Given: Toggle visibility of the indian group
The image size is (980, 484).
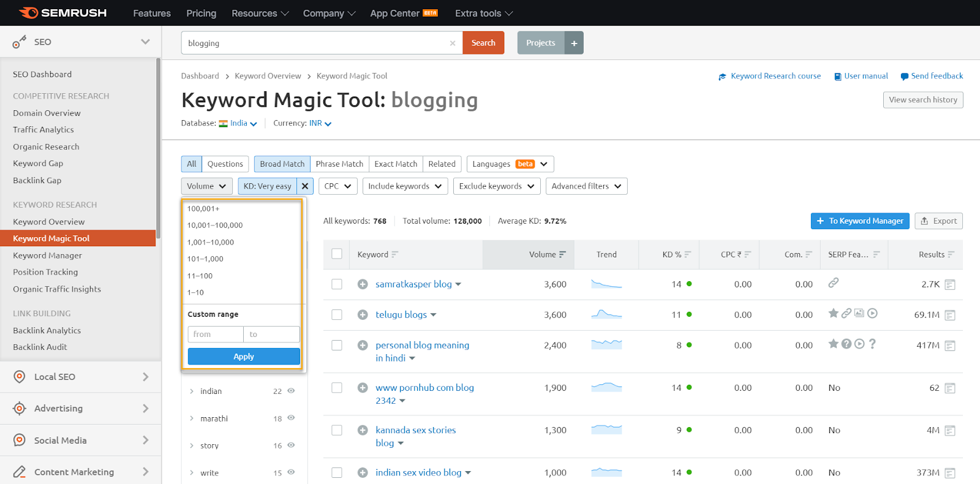Looking at the screenshot, I should (x=291, y=391).
